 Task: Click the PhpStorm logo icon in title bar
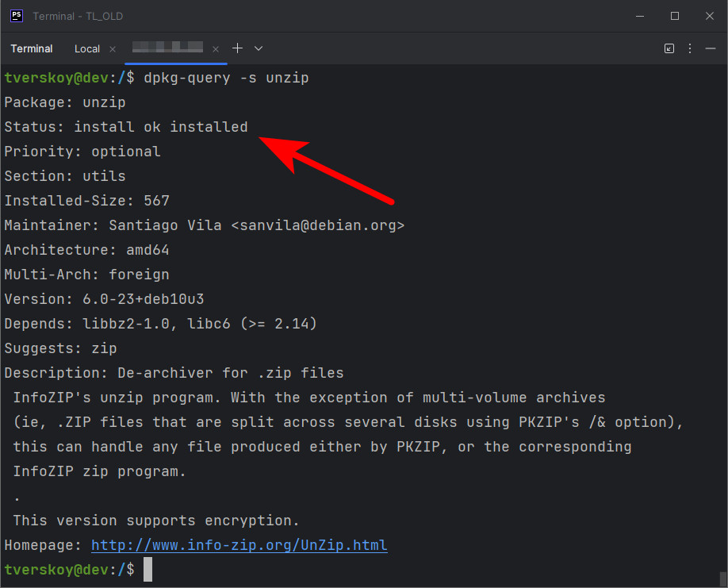pyautogui.click(x=16, y=16)
